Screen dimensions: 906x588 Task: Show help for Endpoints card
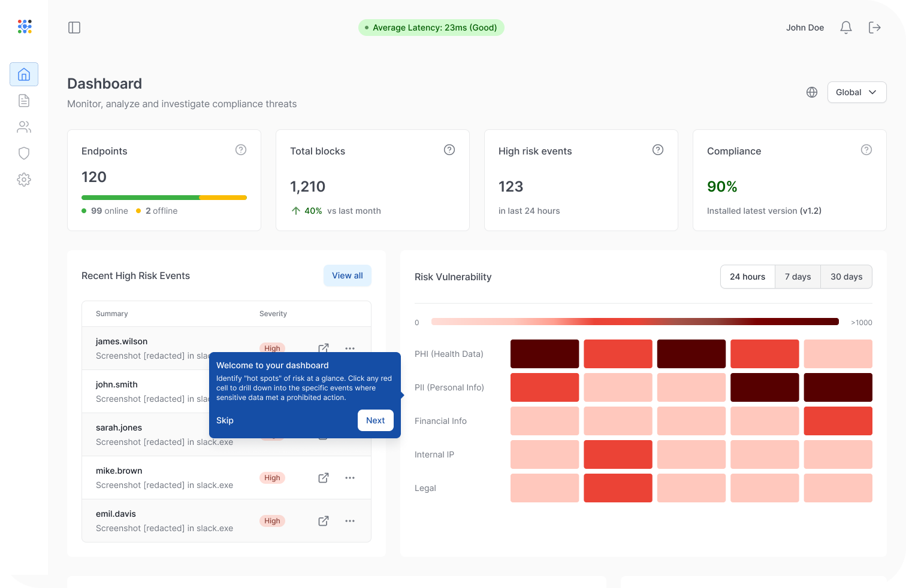241,150
